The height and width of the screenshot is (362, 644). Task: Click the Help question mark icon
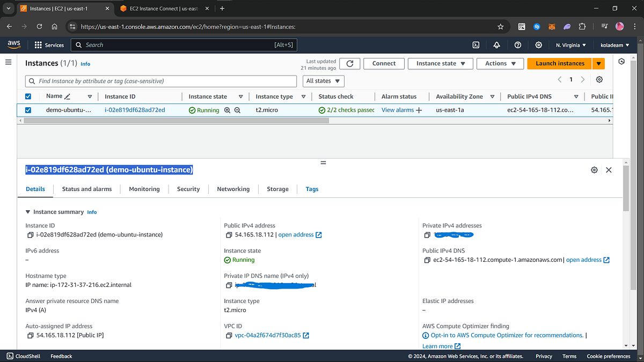517,45
